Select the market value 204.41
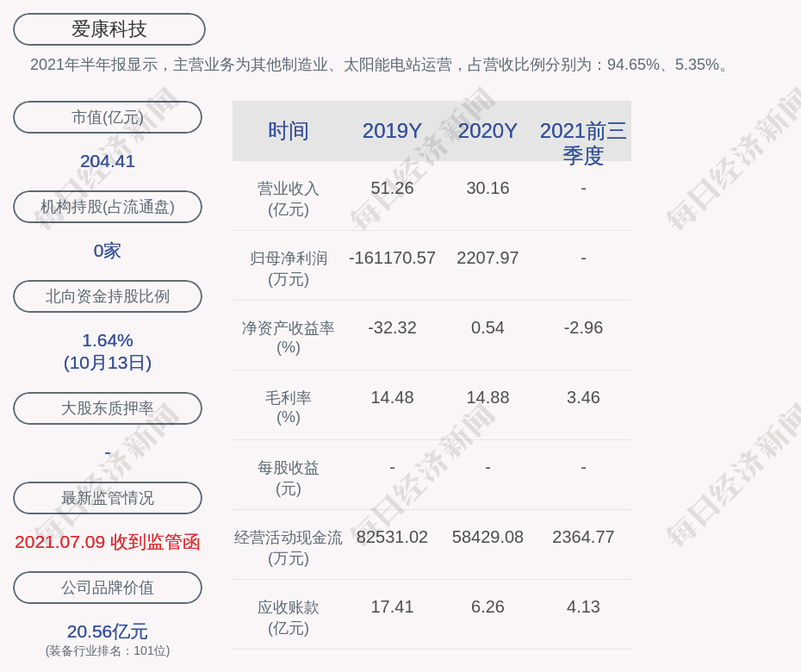The image size is (801, 672). (108, 161)
